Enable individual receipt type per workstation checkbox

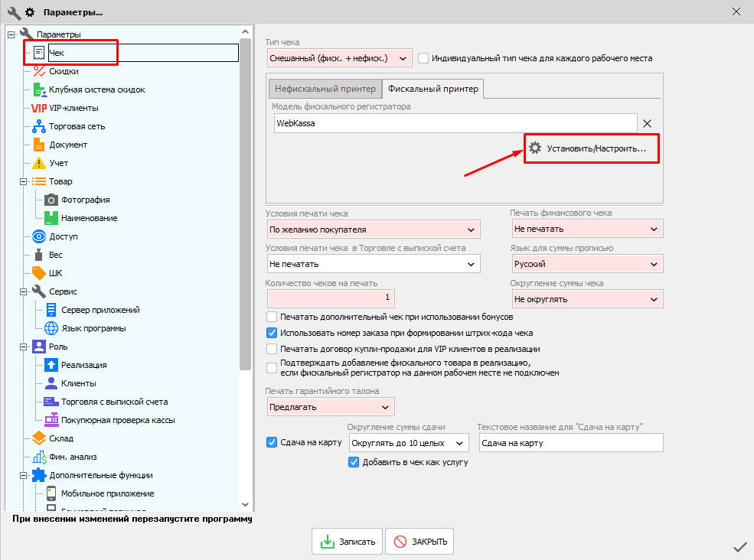click(x=423, y=58)
